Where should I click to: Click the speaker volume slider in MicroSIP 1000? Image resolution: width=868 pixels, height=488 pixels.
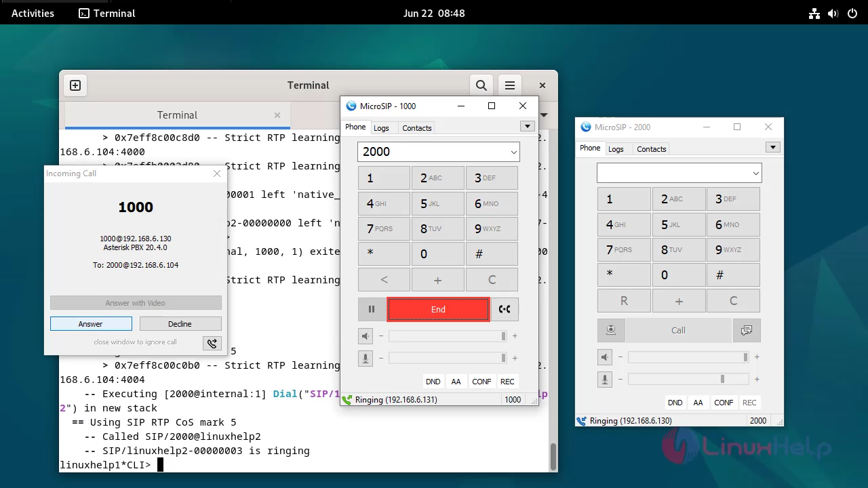click(x=448, y=336)
